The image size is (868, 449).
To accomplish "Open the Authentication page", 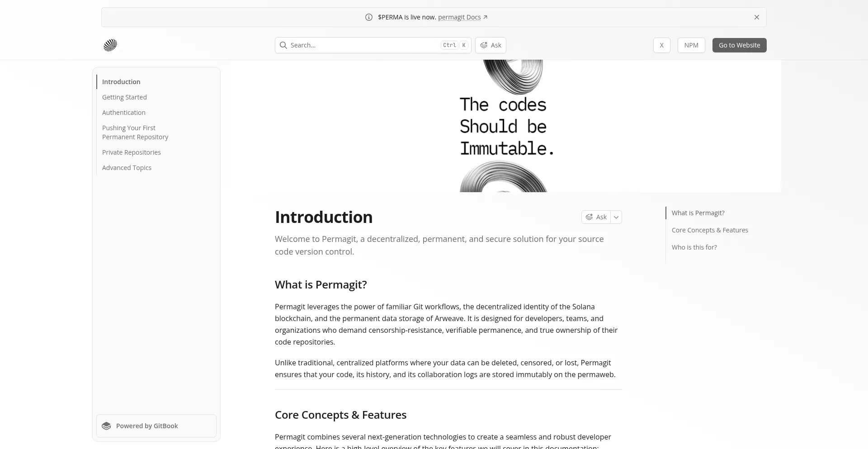I will click(124, 113).
